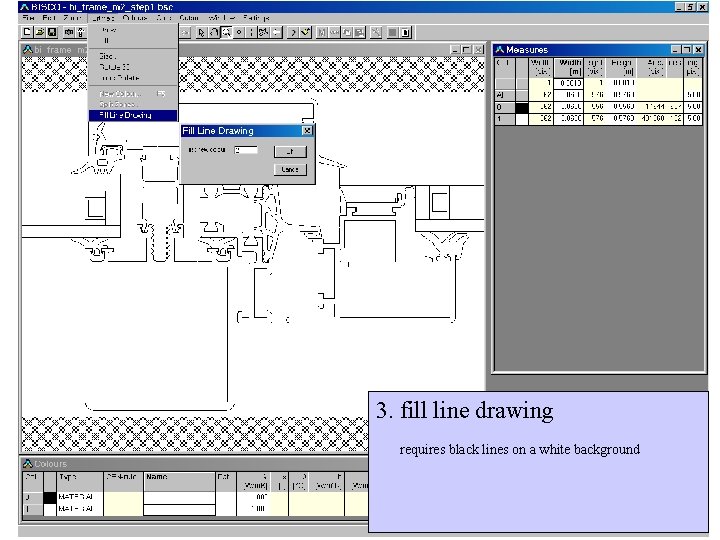Click the colour number input field
The image size is (720, 540).
246,150
